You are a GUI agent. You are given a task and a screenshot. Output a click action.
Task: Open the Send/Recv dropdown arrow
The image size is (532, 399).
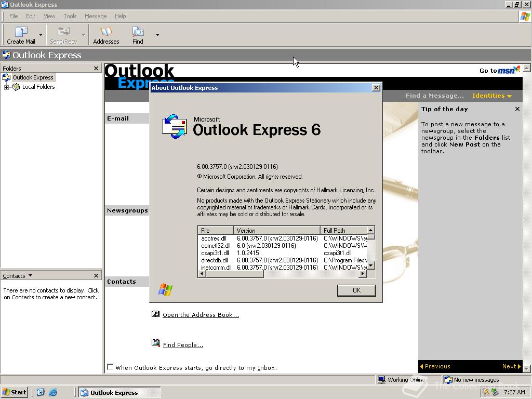[x=84, y=35]
